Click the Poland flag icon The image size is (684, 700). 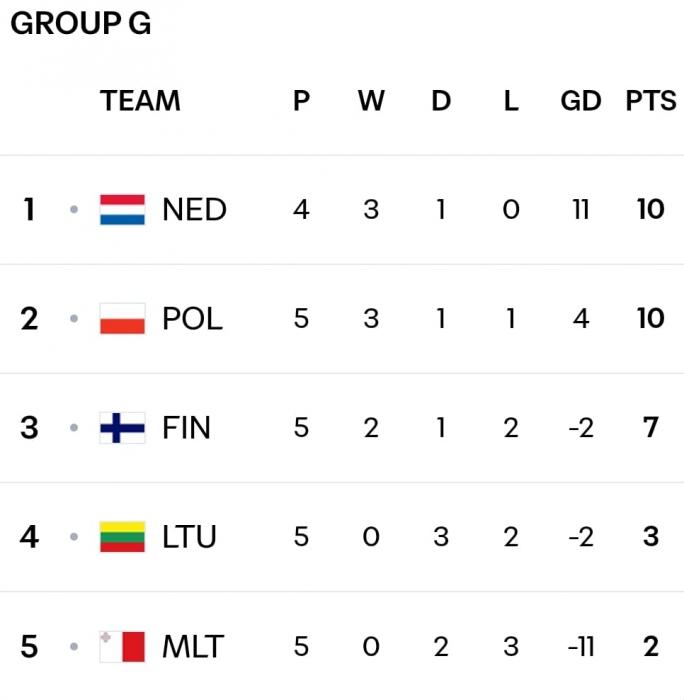pyautogui.click(x=122, y=319)
